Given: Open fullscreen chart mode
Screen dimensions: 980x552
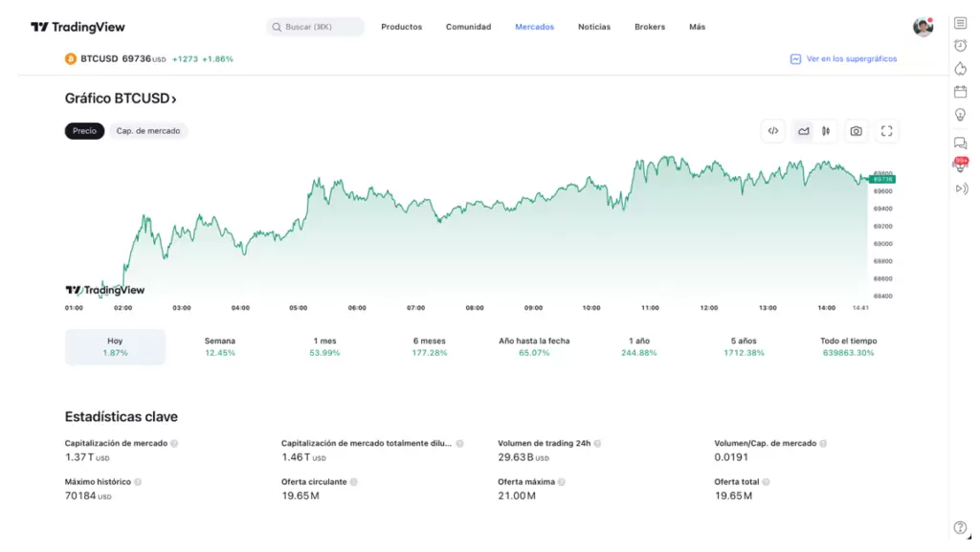Looking at the screenshot, I should pos(886,131).
